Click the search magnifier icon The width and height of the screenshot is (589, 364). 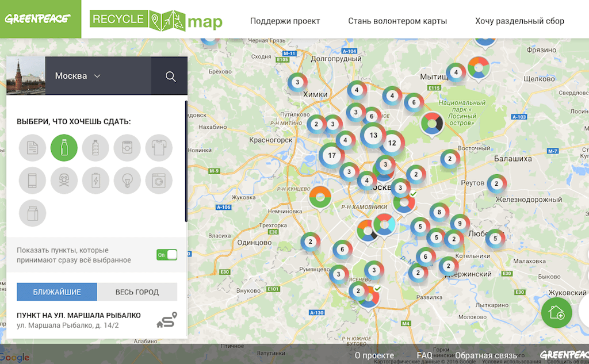[x=170, y=75]
